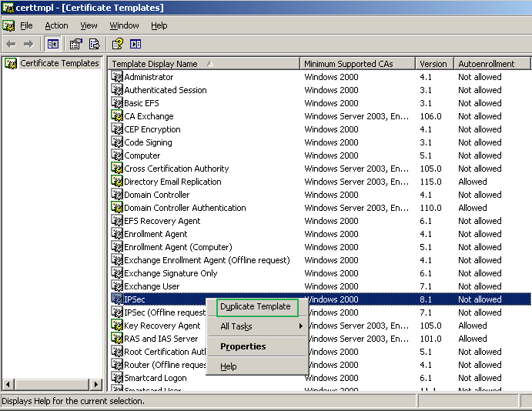Viewport: 532px width, 411px height.
Task: Click the Basic EFS template icon
Action: 117,102
